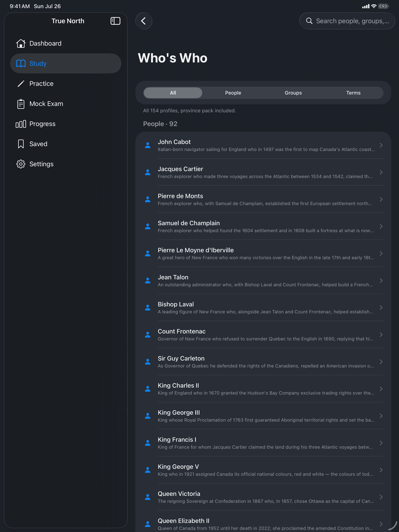Click person icon beside King George III
The width and height of the screenshot is (399, 532).
click(148, 416)
